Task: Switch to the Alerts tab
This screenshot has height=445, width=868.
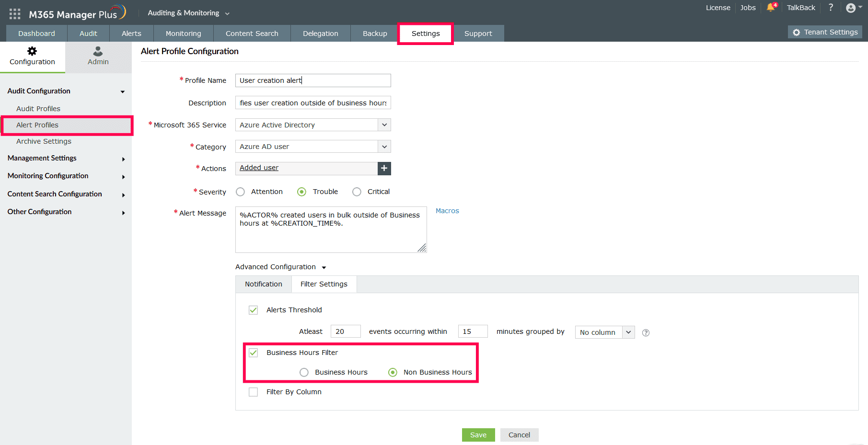Action: click(x=131, y=34)
